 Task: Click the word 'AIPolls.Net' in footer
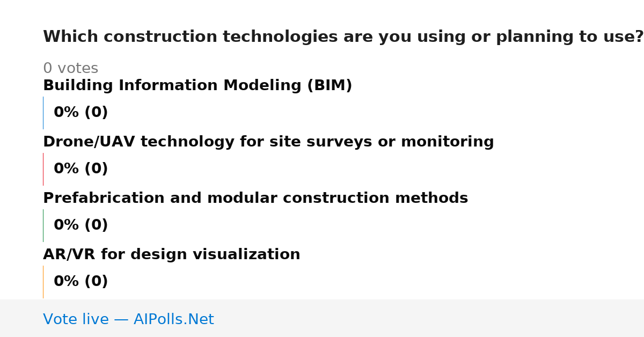coord(173,320)
